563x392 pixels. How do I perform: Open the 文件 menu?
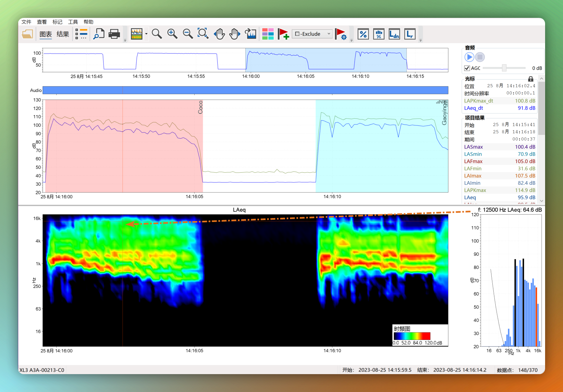point(26,22)
